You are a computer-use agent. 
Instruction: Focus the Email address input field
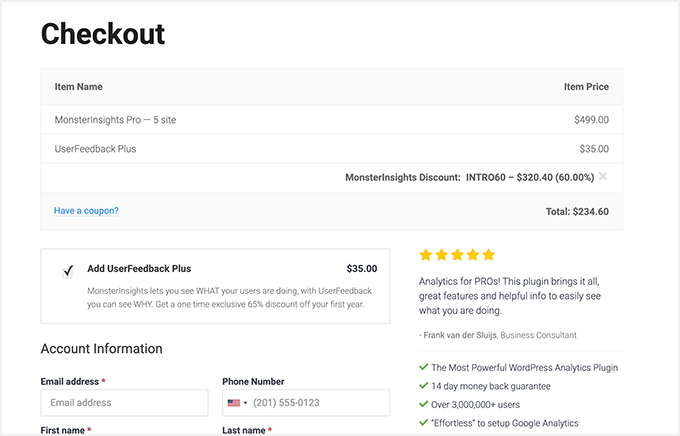(x=124, y=403)
